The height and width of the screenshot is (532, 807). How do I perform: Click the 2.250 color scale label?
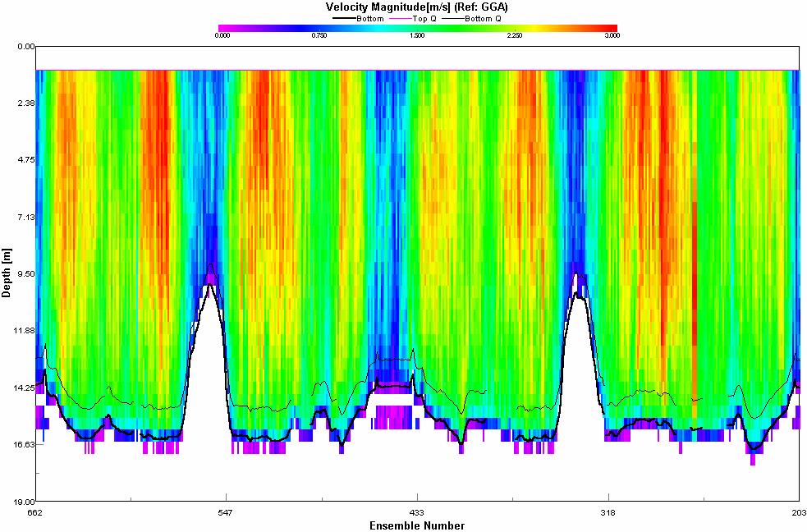coord(515,36)
